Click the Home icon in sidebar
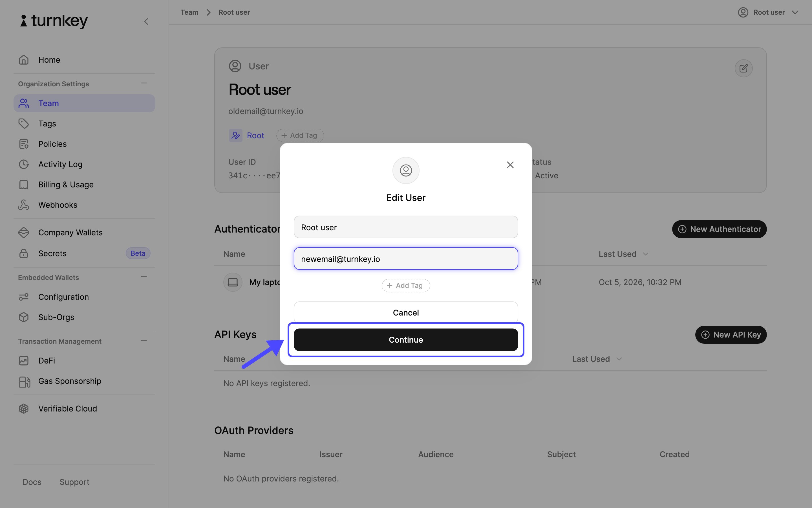Image resolution: width=812 pixels, height=508 pixels. tap(23, 60)
